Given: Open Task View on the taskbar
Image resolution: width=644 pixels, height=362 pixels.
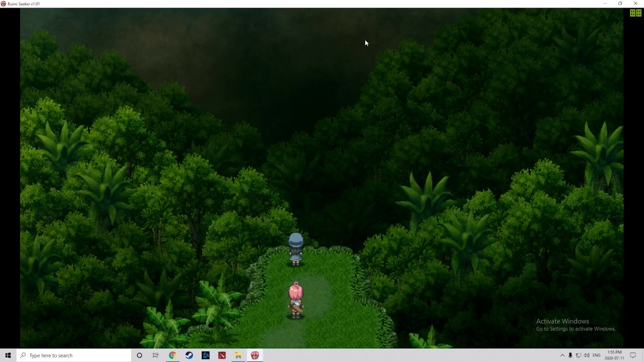Looking at the screenshot, I should (155, 355).
